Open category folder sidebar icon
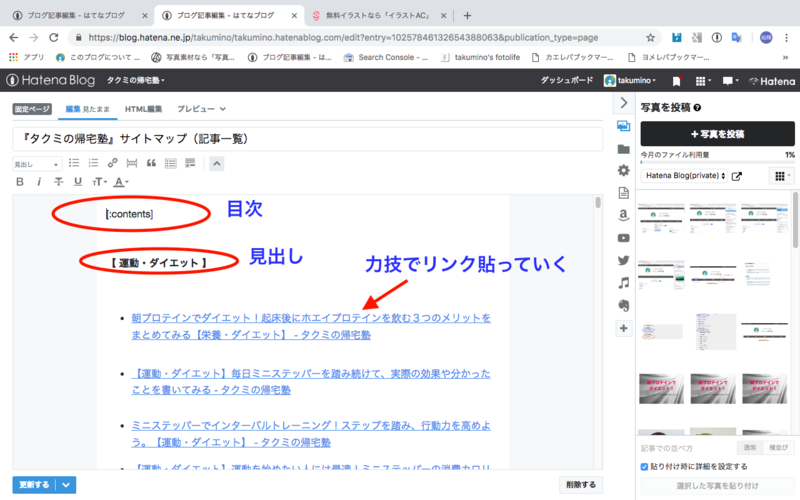This screenshot has height=500, width=800. [623, 149]
